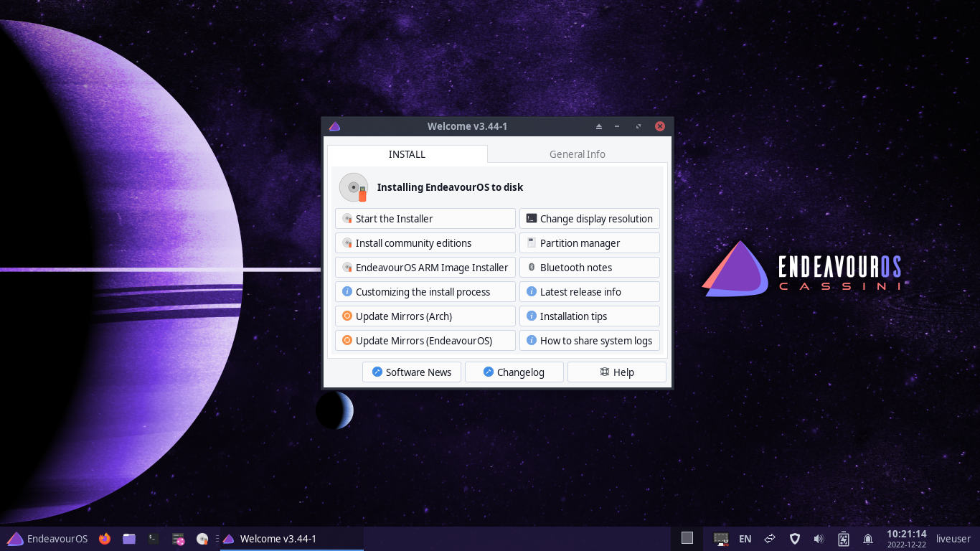The width and height of the screenshot is (980, 551).
Task: Click the square show-desktop icon in the panel
Action: [x=687, y=538]
